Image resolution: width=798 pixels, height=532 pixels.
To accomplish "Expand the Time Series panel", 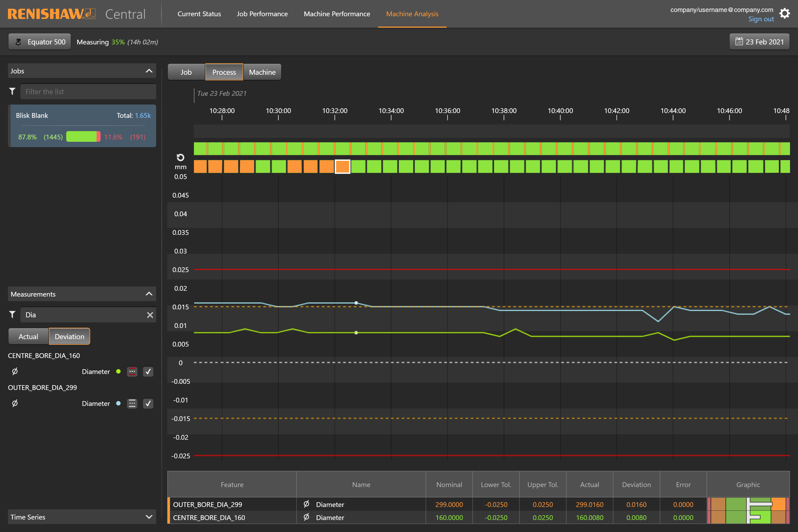I will click(x=149, y=517).
